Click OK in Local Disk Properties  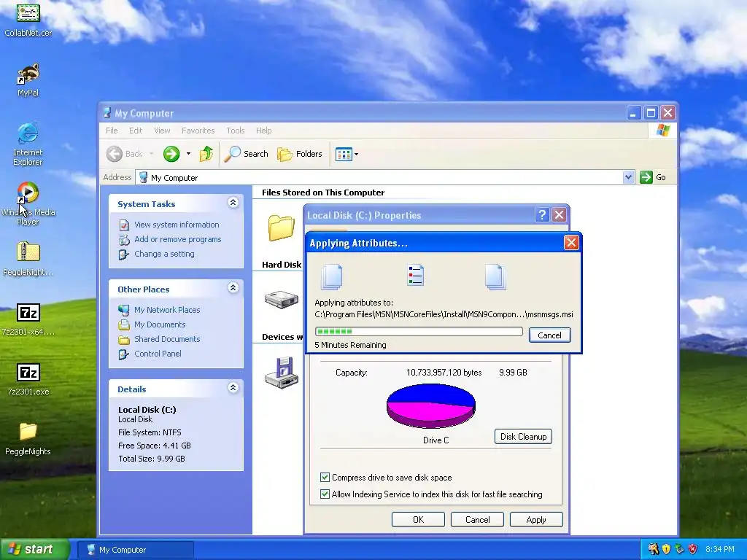pos(418,519)
